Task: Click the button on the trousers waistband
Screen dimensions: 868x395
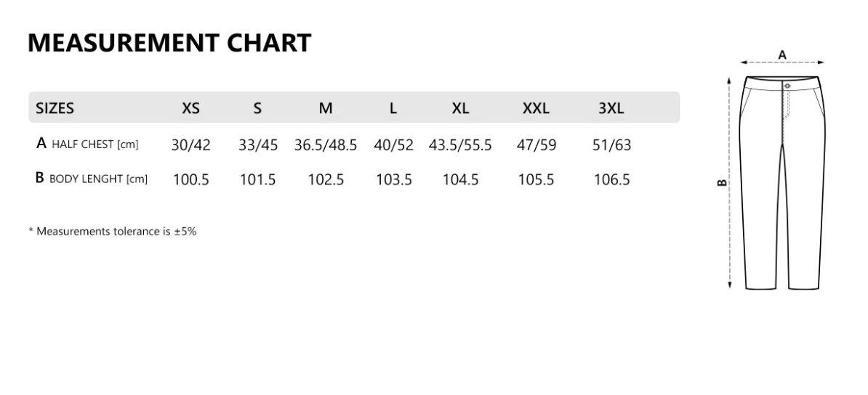Action: coord(787,86)
